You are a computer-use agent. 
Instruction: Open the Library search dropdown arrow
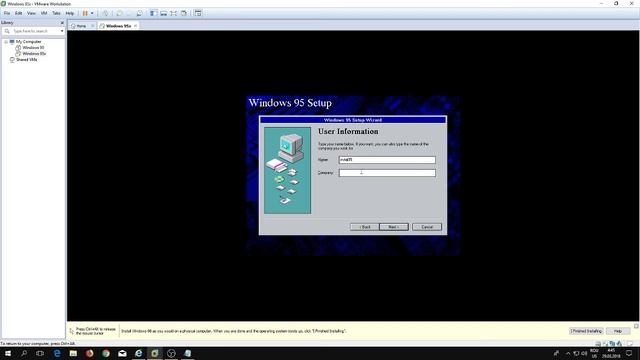(62, 31)
